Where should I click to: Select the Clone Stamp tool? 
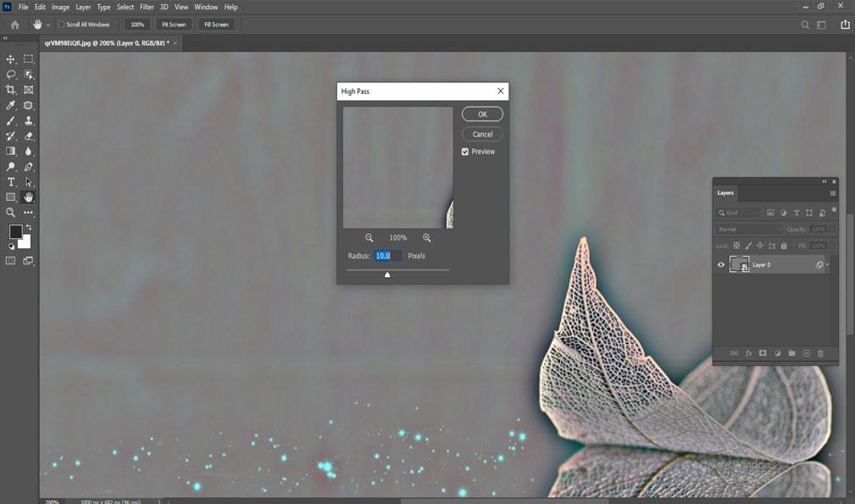[x=28, y=120]
